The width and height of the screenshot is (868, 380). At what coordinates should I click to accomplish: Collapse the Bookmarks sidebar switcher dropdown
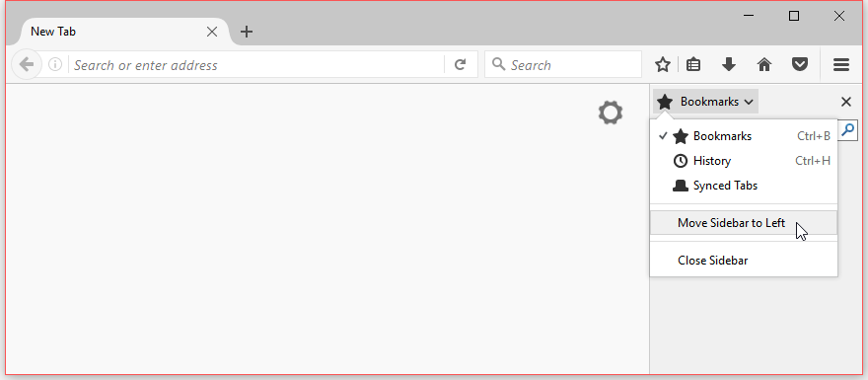705,102
